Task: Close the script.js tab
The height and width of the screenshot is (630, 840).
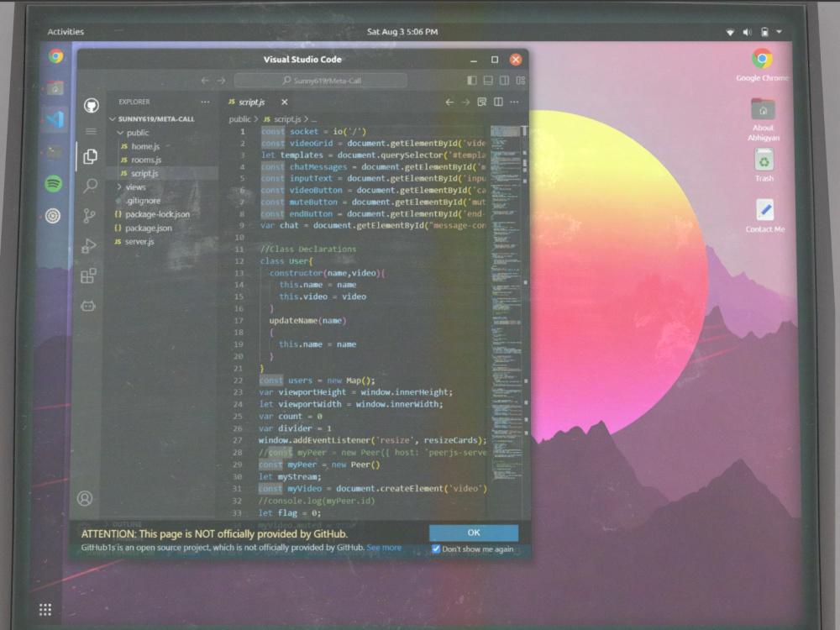Action: [x=285, y=102]
